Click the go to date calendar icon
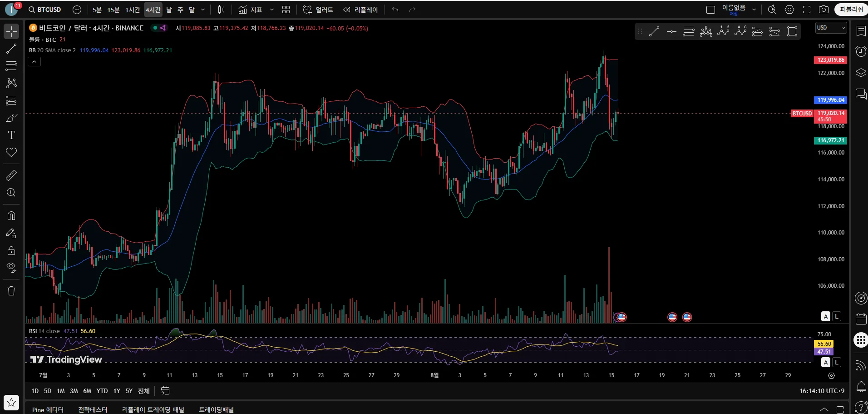868x414 pixels. (x=165, y=391)
